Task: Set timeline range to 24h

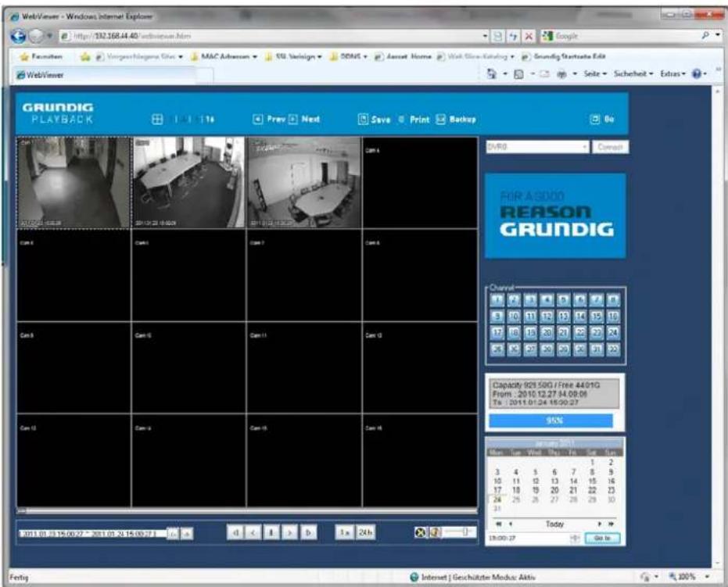Action: pos(365,532)
